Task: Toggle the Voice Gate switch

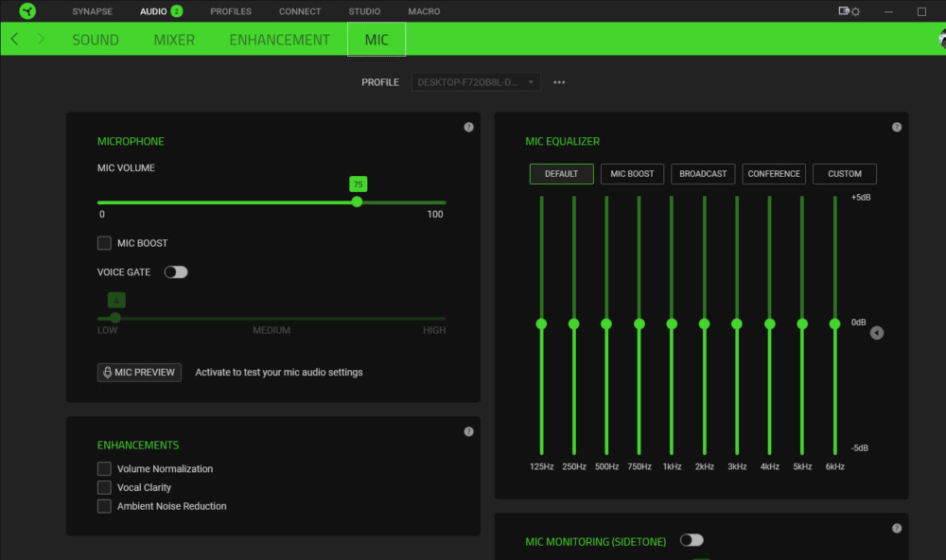Action: [176, 272]
